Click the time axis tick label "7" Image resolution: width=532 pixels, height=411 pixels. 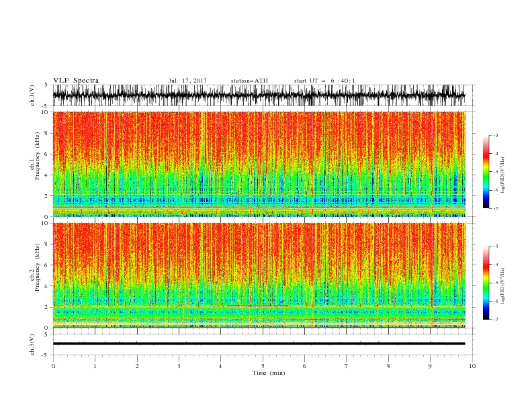347,366
